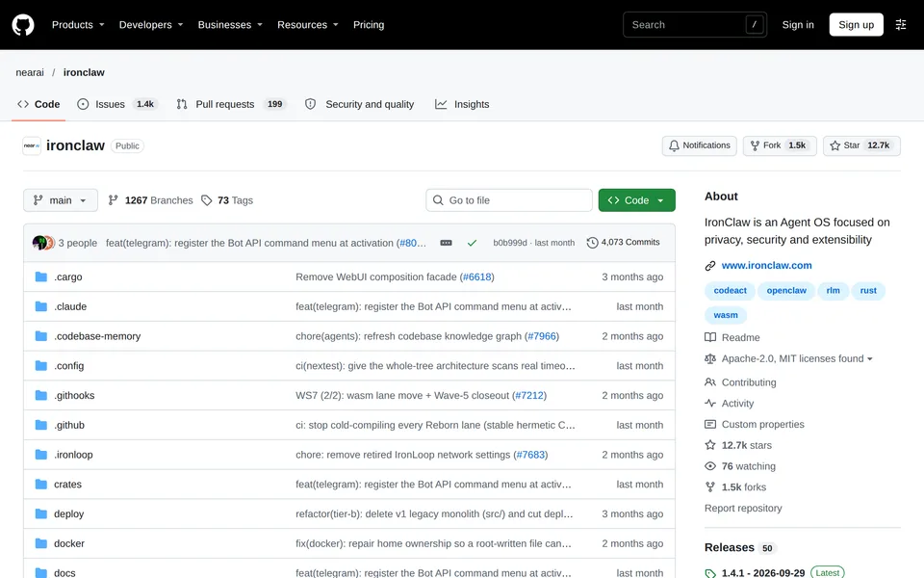Click the Notifications button
This screenshot has width=924, height=578.
[x=699, y=145]
